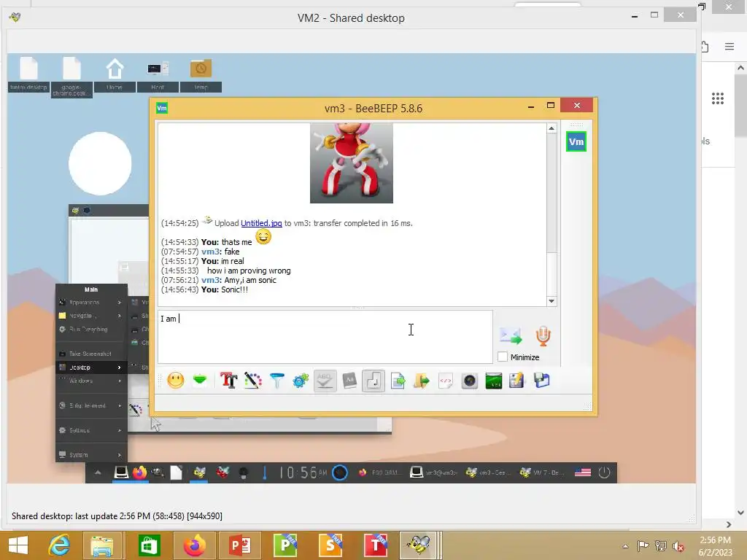Open the Untitled.jpg link in chat
Viewport: 747px width, 560px height.
pos(261,223)
